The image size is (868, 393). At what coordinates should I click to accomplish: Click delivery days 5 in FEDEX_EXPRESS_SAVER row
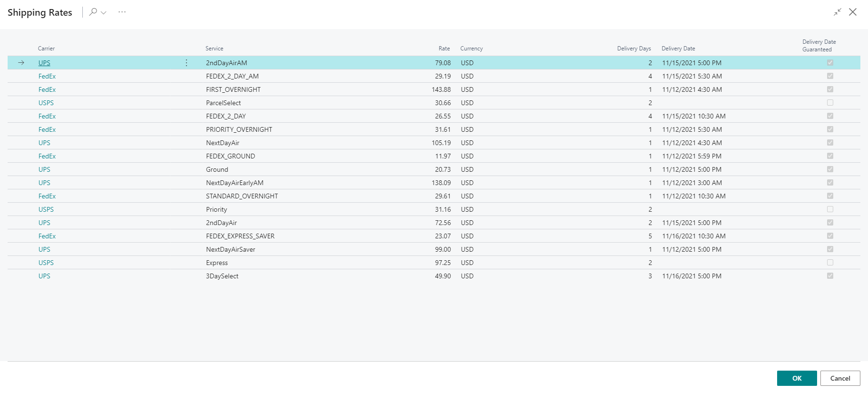click(x=650, y=236)
